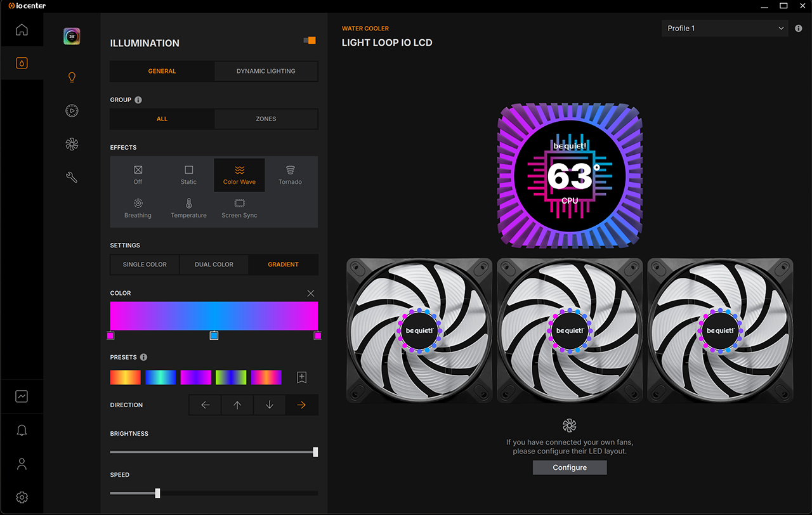The image size is (812, 515).
Task: Click the info icon beside Profile dropdown
Action: [799, 29]
